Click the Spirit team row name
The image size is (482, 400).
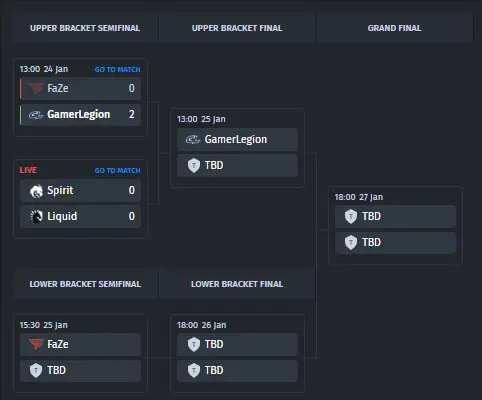click(x=60, y=190)
